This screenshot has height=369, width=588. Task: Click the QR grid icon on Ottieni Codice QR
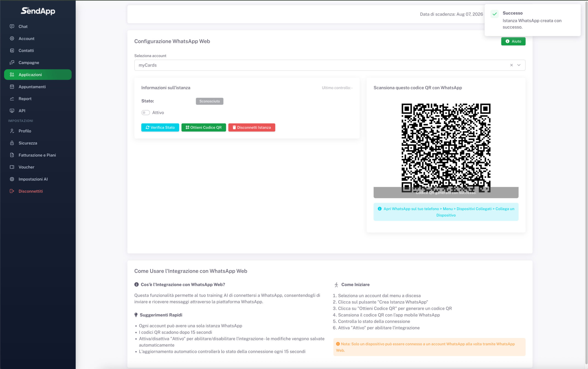(x=187, y=127)
